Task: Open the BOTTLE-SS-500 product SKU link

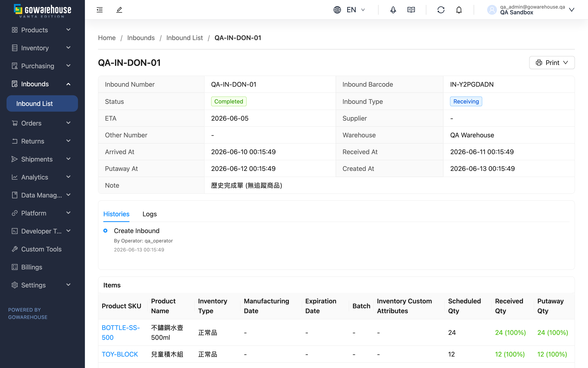Action: (x=121, y=332)
